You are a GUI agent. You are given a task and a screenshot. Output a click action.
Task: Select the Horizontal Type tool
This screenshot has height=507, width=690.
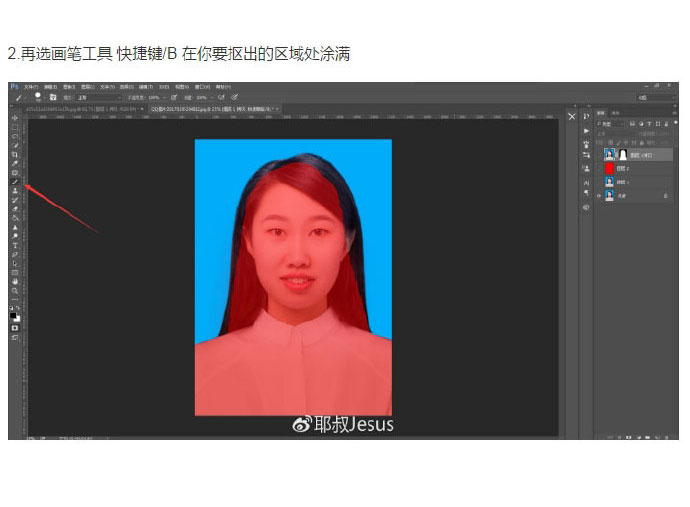coord(15,245)
